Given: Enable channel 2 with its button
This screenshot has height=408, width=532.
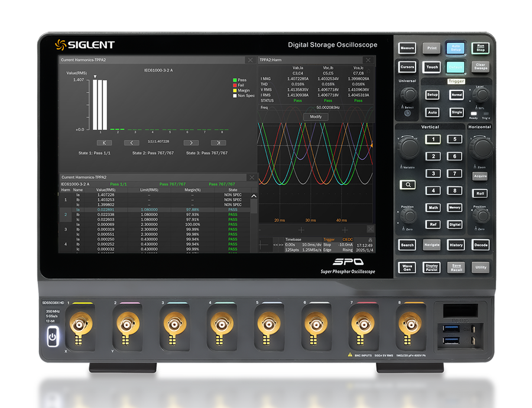Looking at the screenshot, I should [x=433, y=156].
